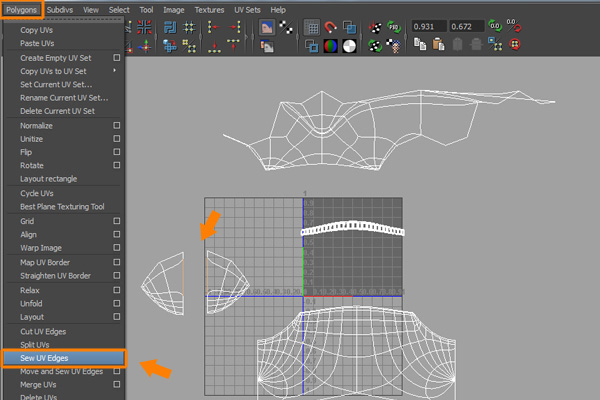600x400 pixels.
Task: Click the display image toggle icon
Action: coord(268,27)
